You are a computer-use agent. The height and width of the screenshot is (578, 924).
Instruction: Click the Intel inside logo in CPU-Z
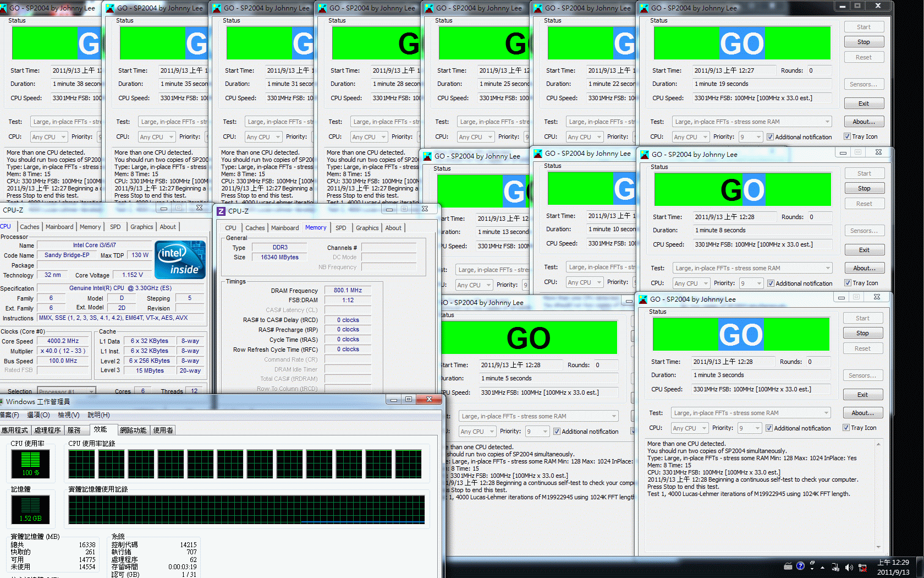point(180,260)
